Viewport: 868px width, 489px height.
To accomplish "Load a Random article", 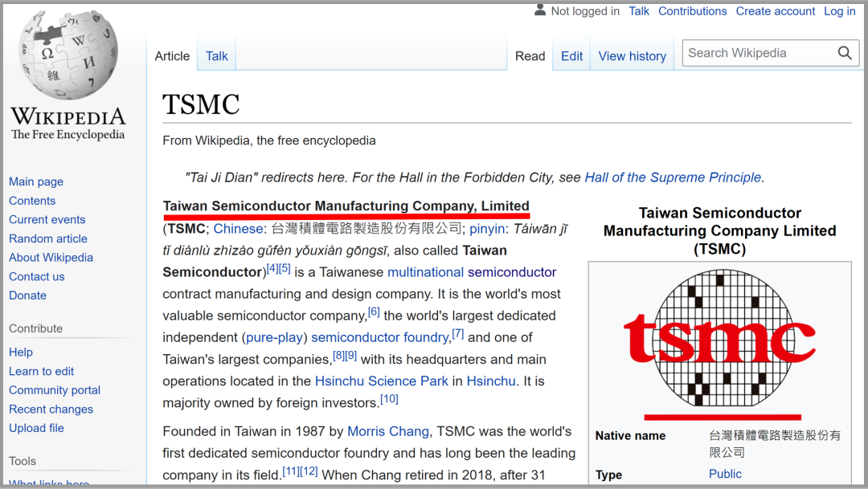I will click(48, 238).
